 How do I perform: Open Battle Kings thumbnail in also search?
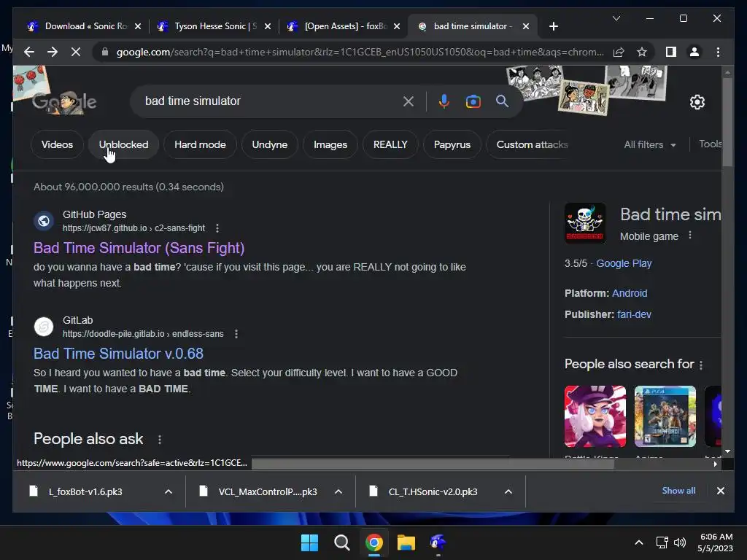click(595, 416)
